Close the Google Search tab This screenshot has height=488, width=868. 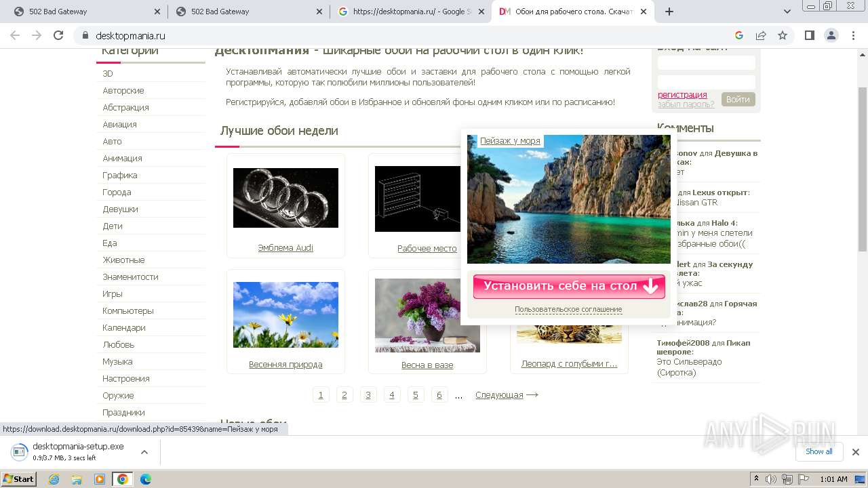(481, 12)
